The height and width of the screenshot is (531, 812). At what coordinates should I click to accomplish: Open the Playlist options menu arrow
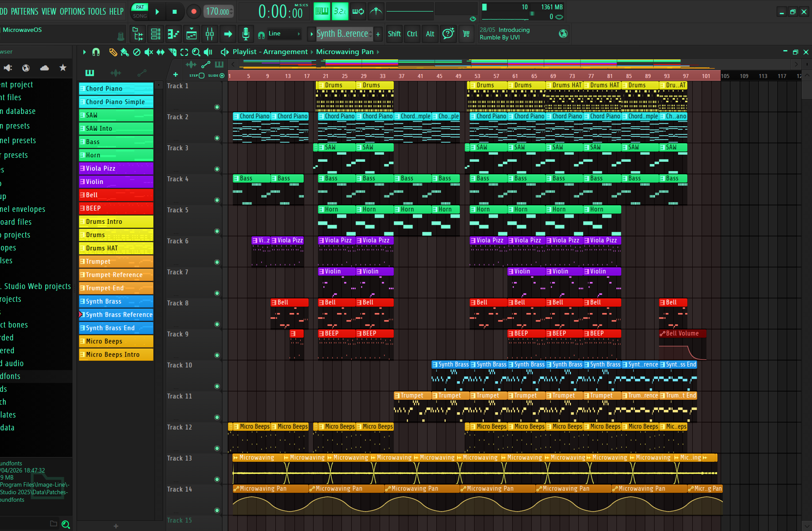click(84, 52)
